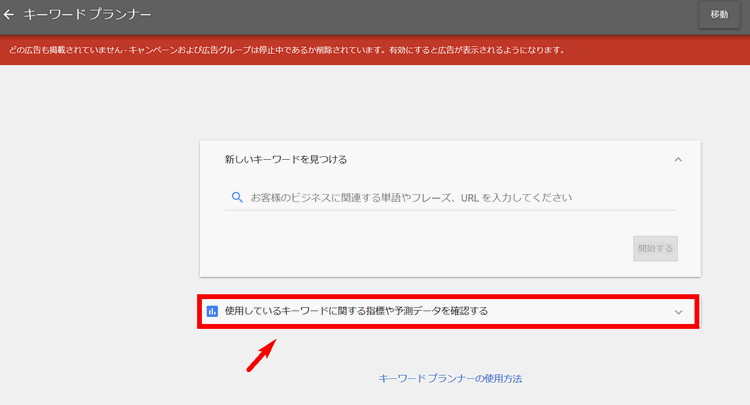Click the 移動 button
The width and height of the screenshot is (750, 405).
click(x=719, y=15)
